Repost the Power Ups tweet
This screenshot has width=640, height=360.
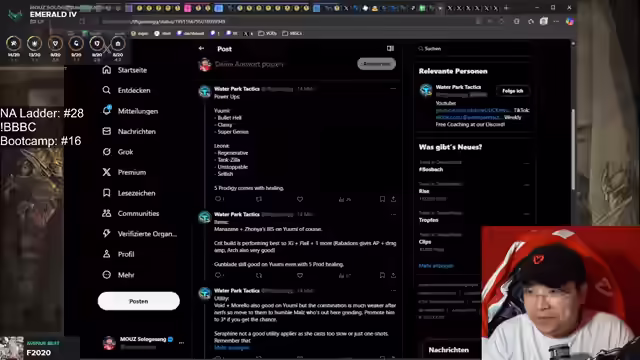pyautogui.click(x=259, y=199)
